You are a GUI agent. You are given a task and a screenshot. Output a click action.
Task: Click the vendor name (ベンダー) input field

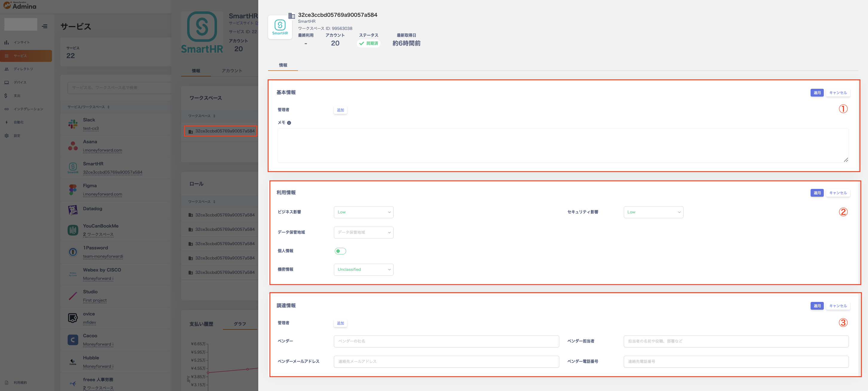click(x=446, y=341)
